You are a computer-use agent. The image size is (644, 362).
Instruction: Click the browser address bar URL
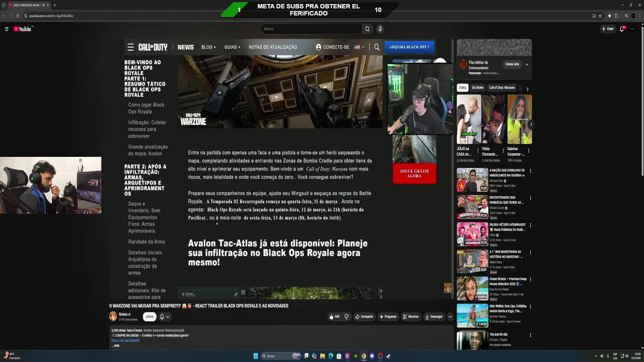point(51,16)
